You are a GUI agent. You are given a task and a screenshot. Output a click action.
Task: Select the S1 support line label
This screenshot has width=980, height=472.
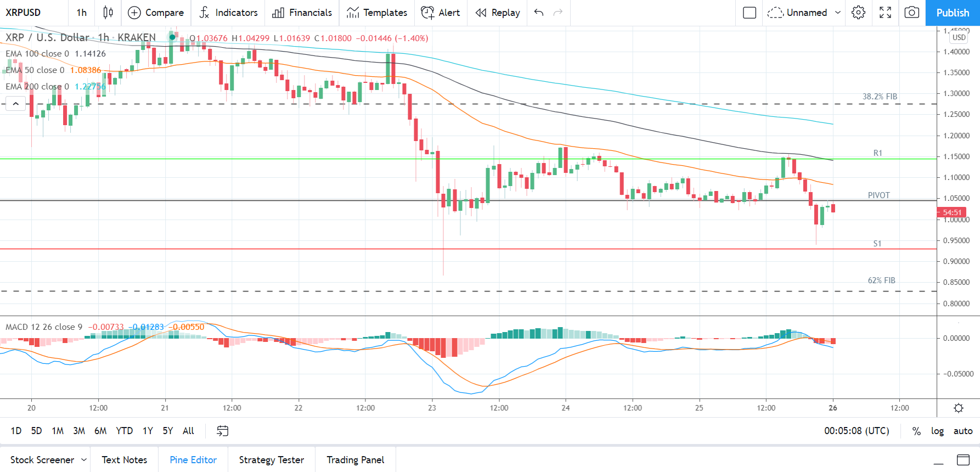click(x=877, y=244)
